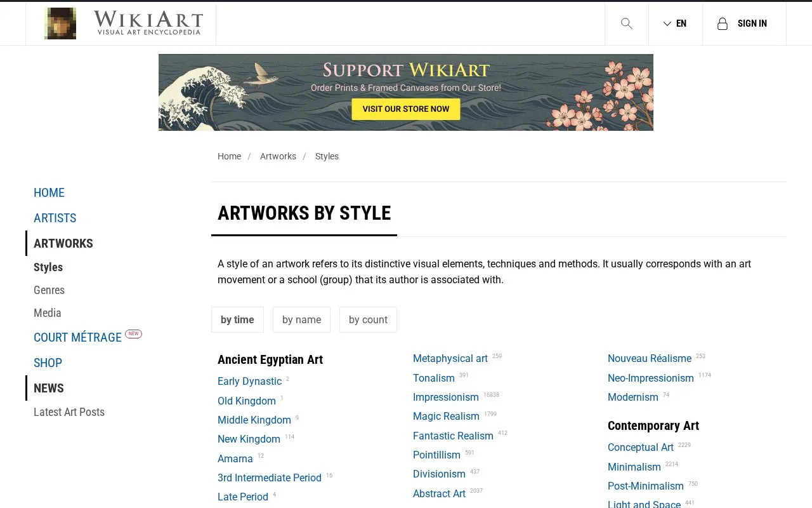Open the Impressionism style link
812x508 pixels.
click(446, 397)
